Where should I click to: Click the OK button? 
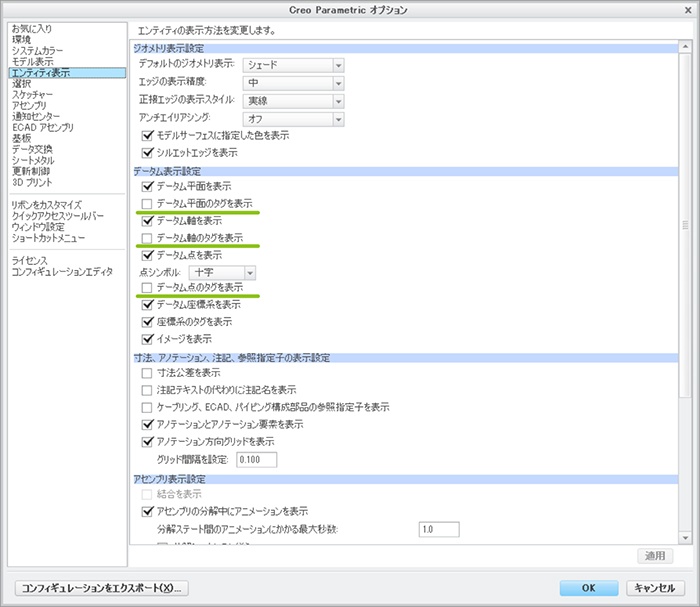coord(588,587)
